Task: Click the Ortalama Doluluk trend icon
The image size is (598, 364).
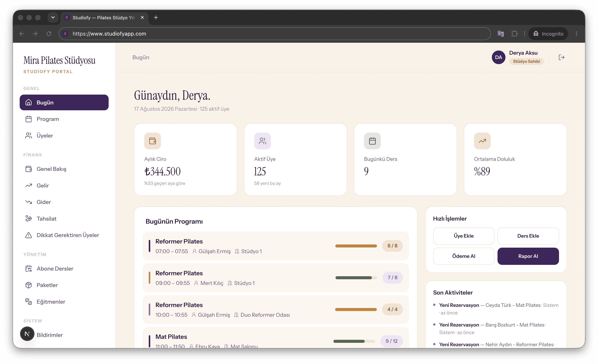Action: (x=482, y=141)
